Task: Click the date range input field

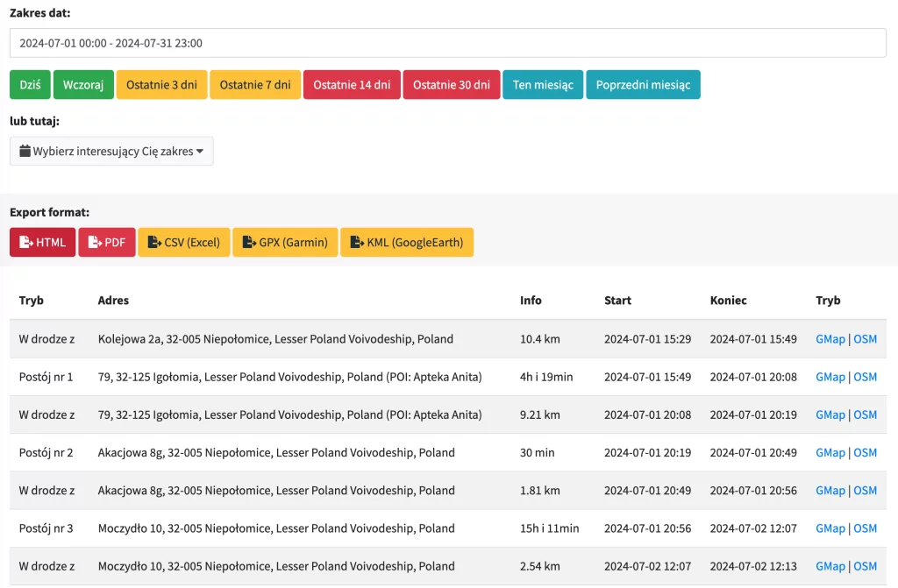Action: (x=448, y=43)
